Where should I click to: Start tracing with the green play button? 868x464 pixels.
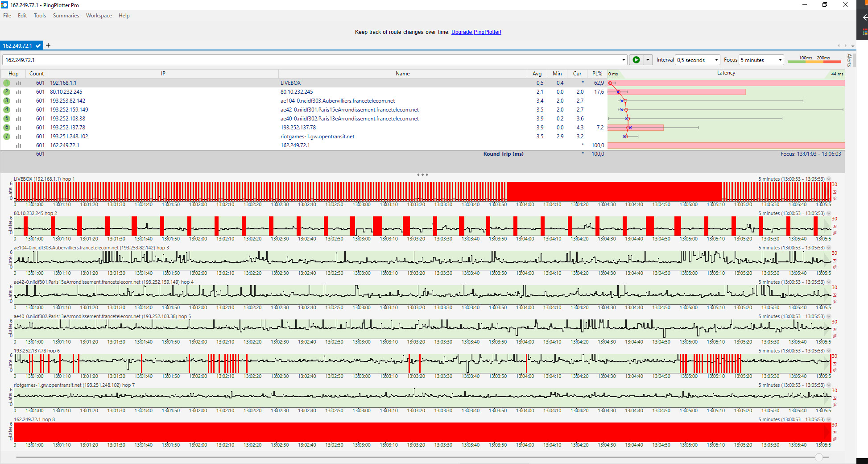[x=636, y=60]
